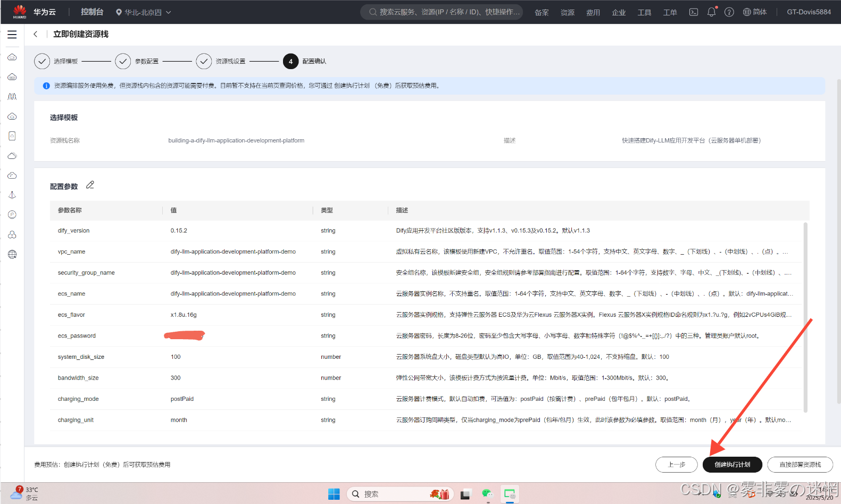Open the cloud with clock sidebar icon
The height and width of the screenshot is (504, 841).
[12, 175]
